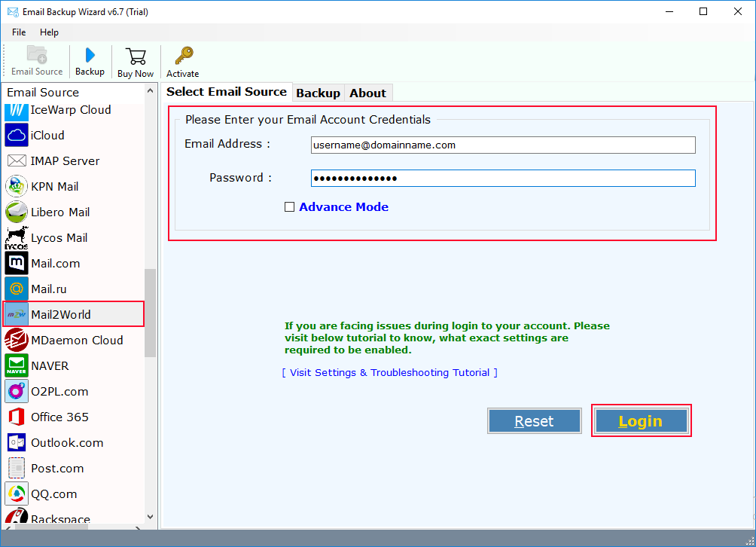Select the 'KPN Mail' list entry text
The height and width of the screenshot is (547, 756).
[55, 187]
